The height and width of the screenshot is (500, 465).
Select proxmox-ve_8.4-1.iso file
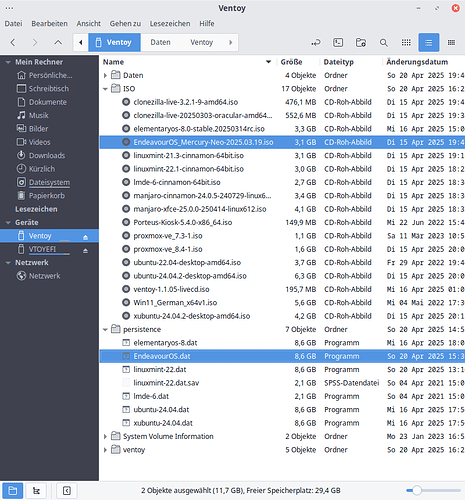point(282,249)
